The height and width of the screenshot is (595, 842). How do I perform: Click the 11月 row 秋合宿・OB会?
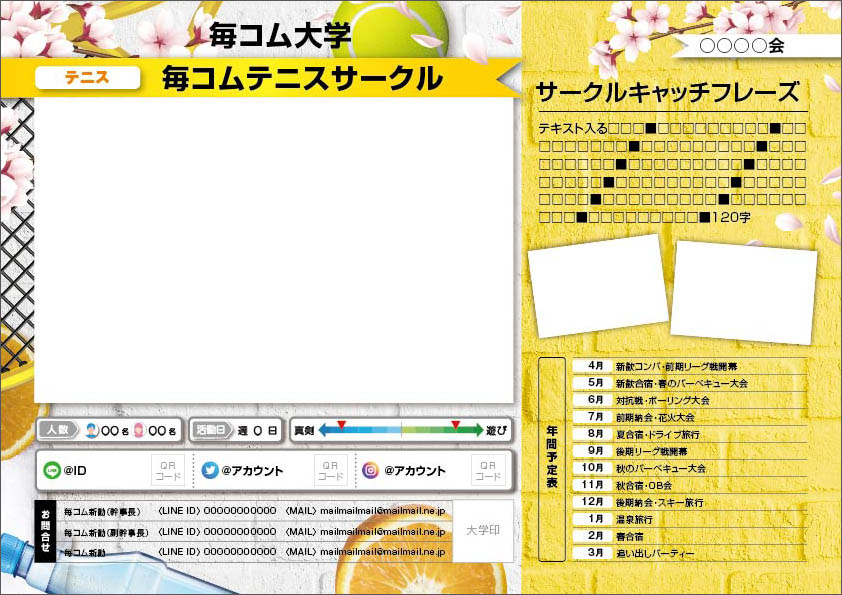690,485
